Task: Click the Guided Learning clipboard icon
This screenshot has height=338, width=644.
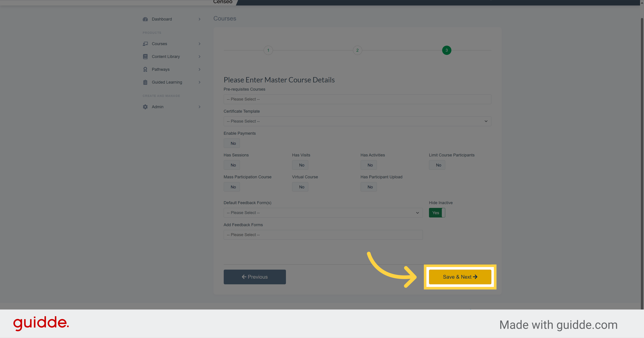Action: pos(145,82)
